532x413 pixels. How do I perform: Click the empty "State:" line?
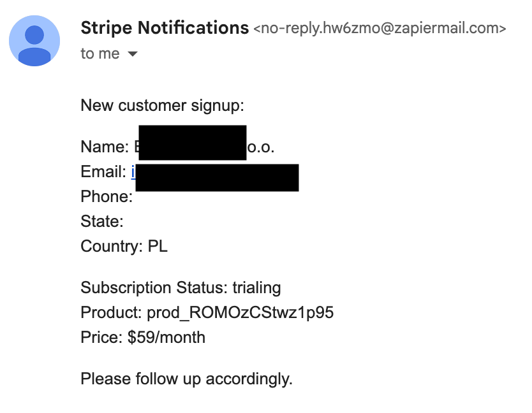coord(102,221)
